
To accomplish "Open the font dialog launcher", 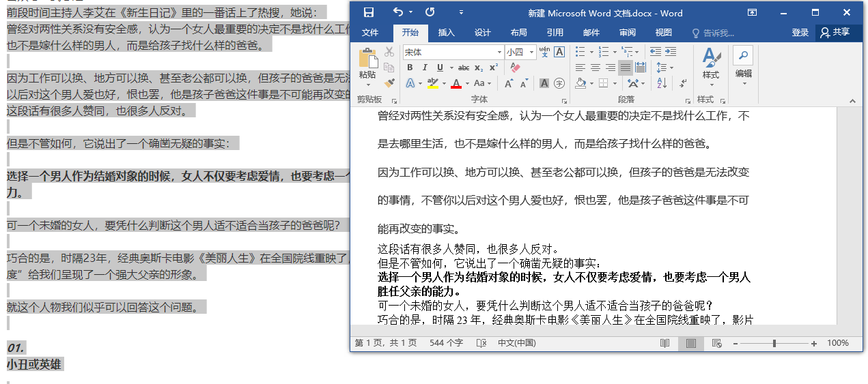I will point(565,101).
